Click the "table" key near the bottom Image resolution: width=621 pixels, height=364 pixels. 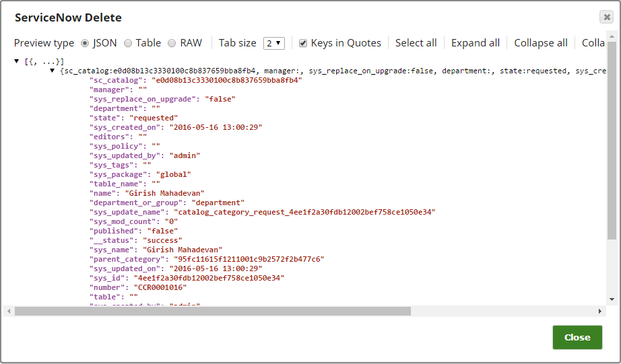coord(105,297)
